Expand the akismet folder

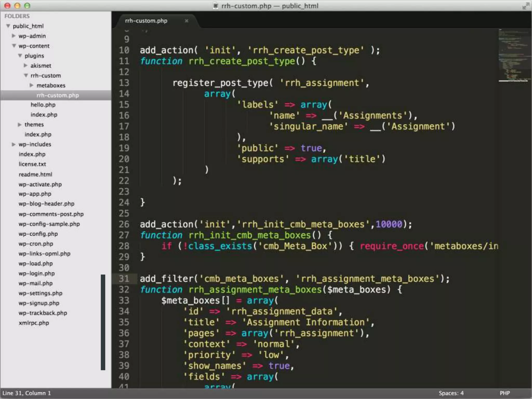(25, 65)
